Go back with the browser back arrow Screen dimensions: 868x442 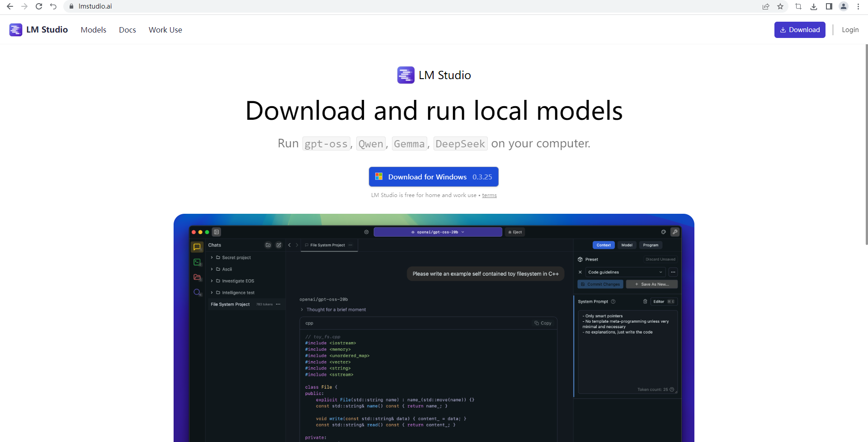pyautogui.click(x=10, y=6)
